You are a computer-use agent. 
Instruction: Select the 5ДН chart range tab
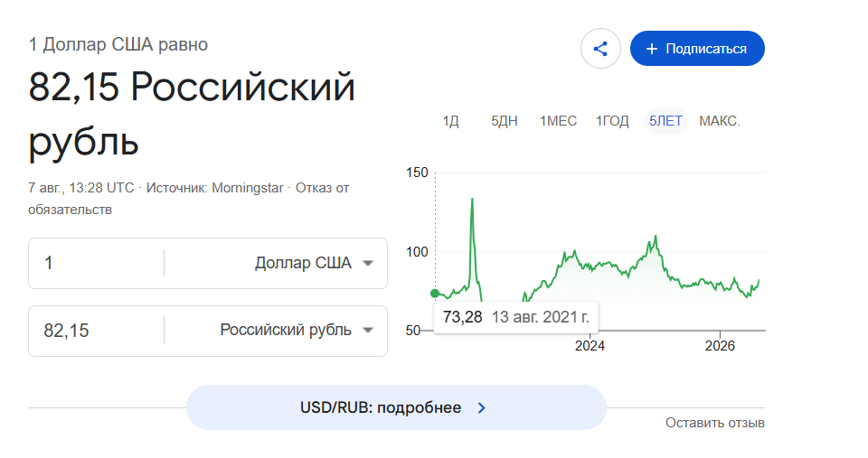[x=505, y=121]
